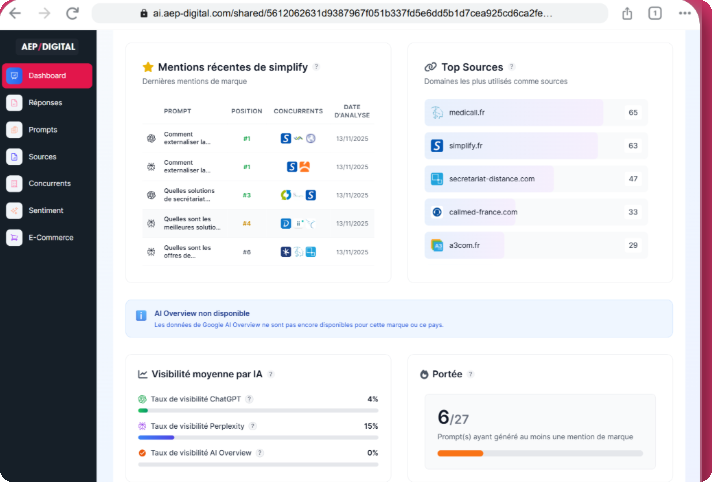Image resolution: width=712 pixels, height=482 pixels.
Task: Click the #4 position value
Action: (x=247, y=224)
